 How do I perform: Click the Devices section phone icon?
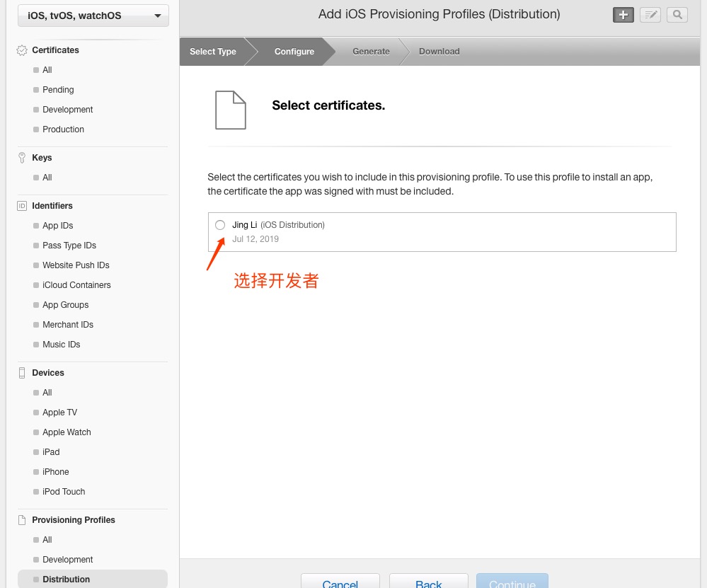coord(22,373)
